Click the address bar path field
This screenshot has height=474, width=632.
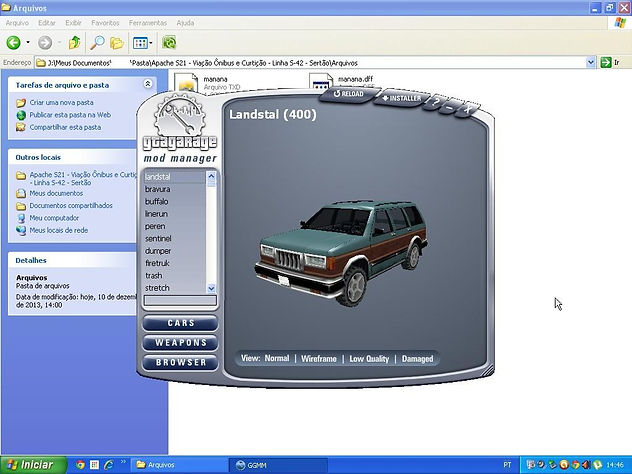tap(310, 63)
